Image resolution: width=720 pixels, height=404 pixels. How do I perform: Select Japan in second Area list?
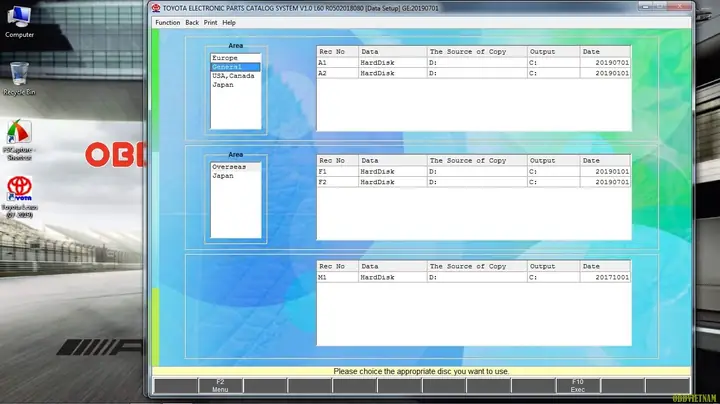pyautogui.click(x=236, y=176)
